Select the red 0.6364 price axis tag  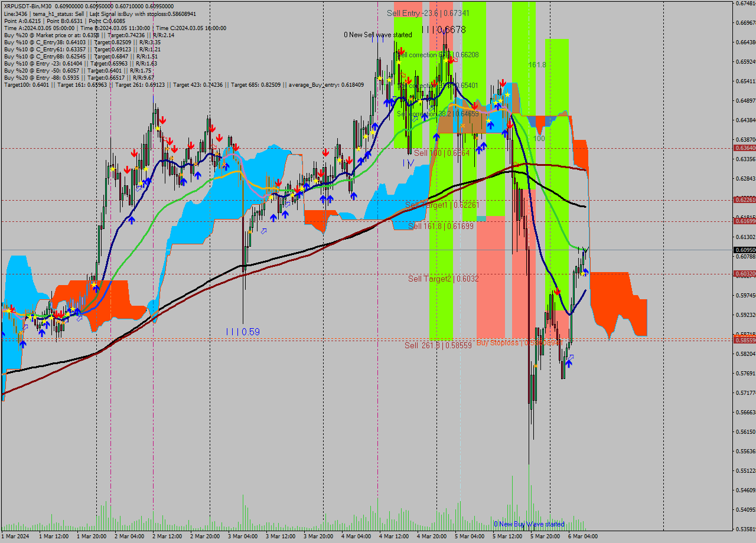click(744, 148)
